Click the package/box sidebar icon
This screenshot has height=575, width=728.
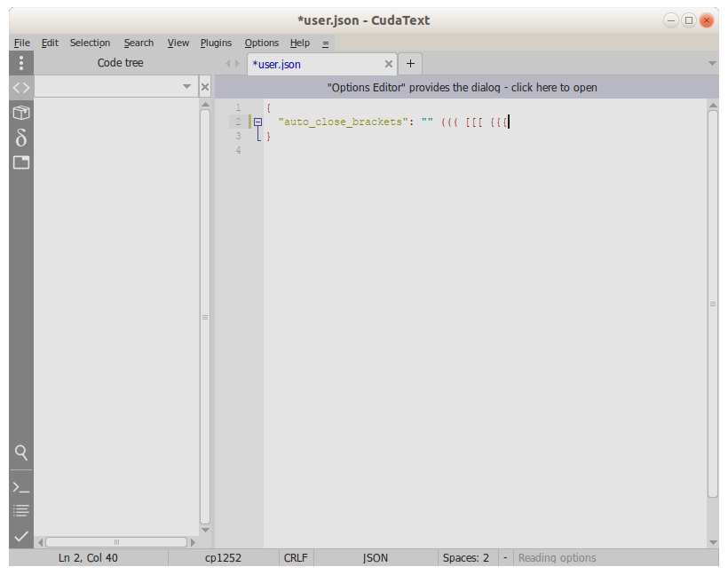point(20,112)
